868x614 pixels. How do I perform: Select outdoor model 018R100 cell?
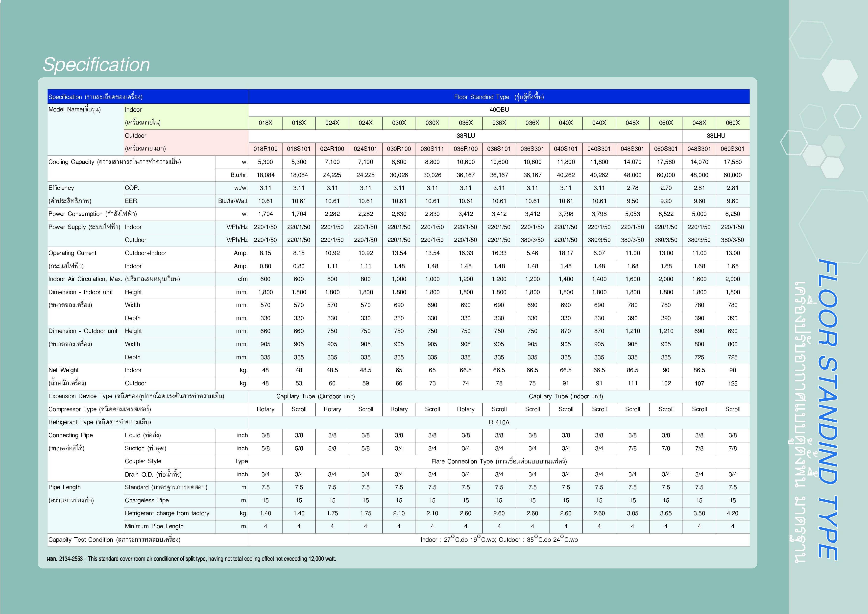(265, 149)
